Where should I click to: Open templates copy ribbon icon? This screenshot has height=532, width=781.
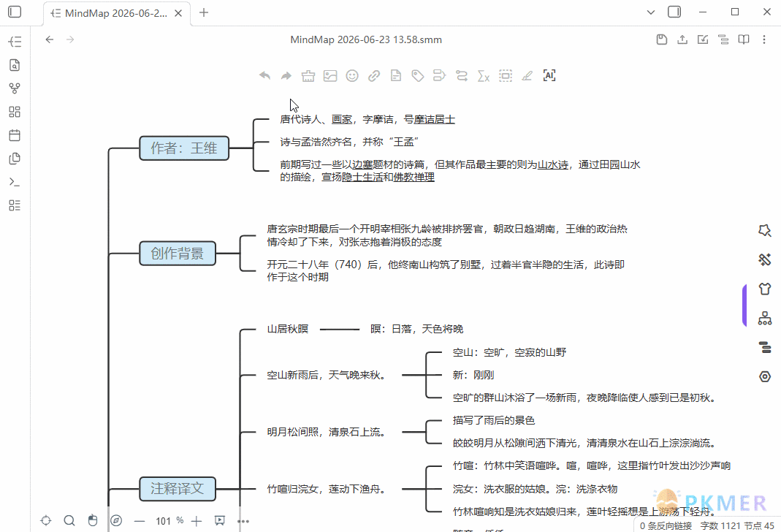[x=15, y=159]
